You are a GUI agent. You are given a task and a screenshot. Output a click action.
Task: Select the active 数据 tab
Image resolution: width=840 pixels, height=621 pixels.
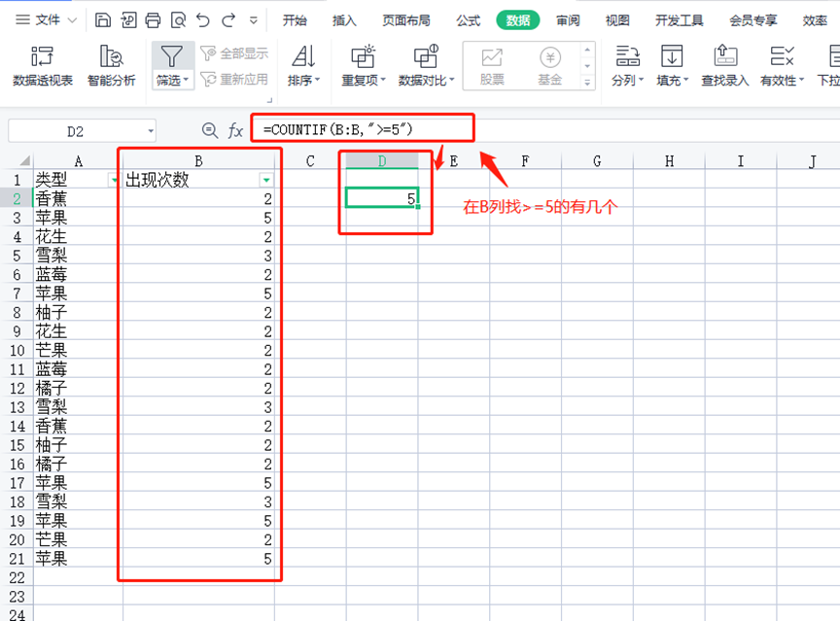(x=518, y=20)
